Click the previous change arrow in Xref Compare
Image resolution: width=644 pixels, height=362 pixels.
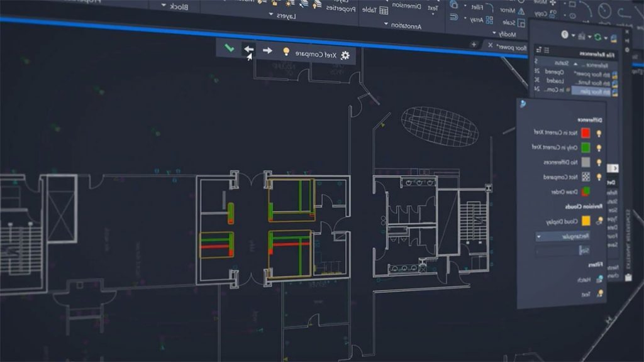coord(249,50)
